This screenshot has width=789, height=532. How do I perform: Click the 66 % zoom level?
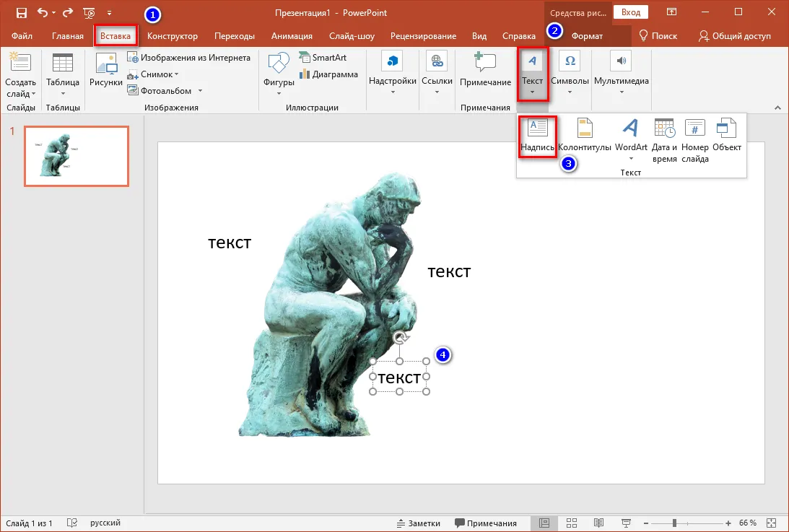click(x=748, y=523)
